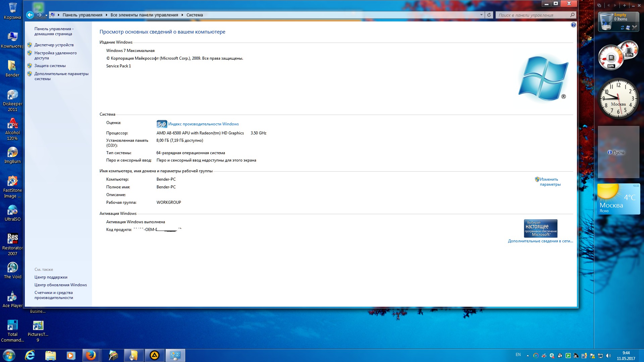This screenshot has height=362, width=644.
Task: Open Moscow weather gadget
Action: 619,199
